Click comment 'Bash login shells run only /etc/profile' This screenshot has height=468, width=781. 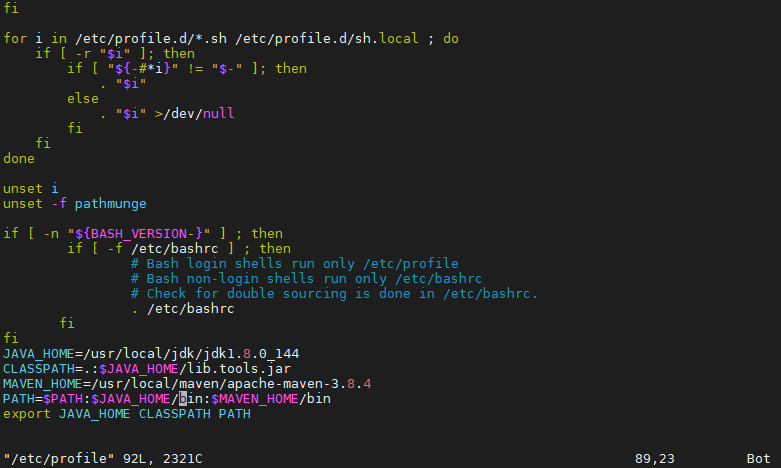tap(294, 263)
